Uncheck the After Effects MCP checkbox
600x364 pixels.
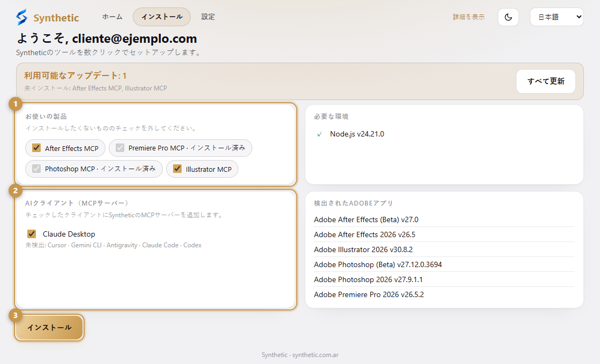click(36, 148)
